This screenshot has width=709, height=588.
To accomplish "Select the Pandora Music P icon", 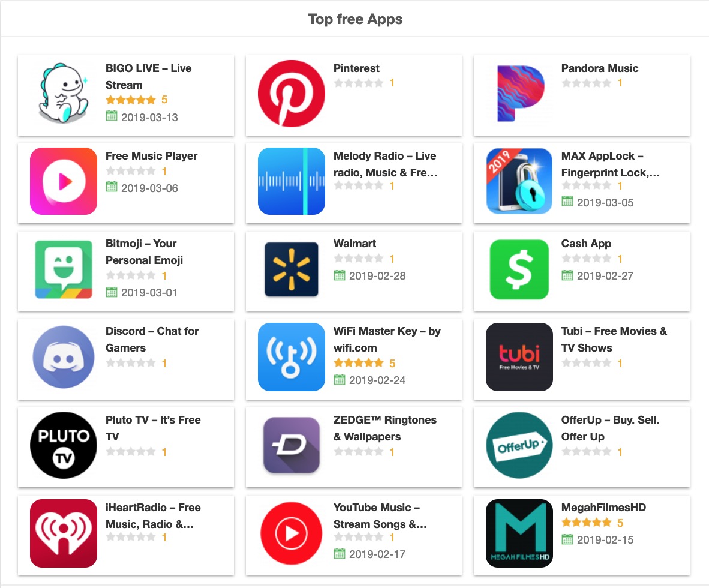I will (519, 94).
